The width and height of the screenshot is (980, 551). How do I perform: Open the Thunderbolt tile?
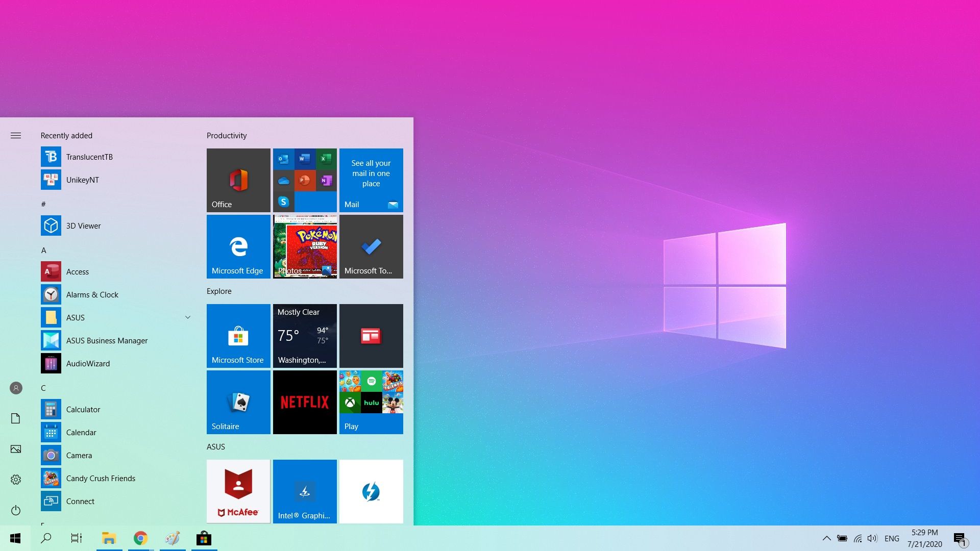pos(371,491)
